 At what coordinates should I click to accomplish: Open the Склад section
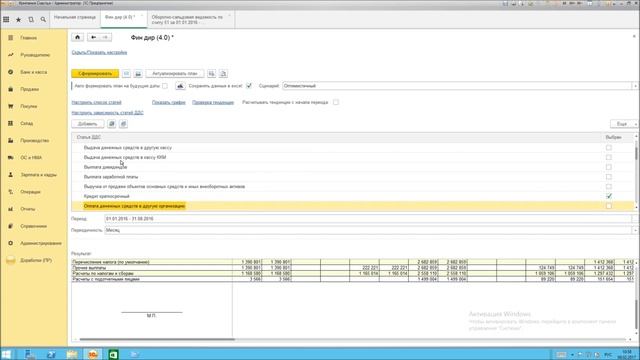click(x=27, y=123)
